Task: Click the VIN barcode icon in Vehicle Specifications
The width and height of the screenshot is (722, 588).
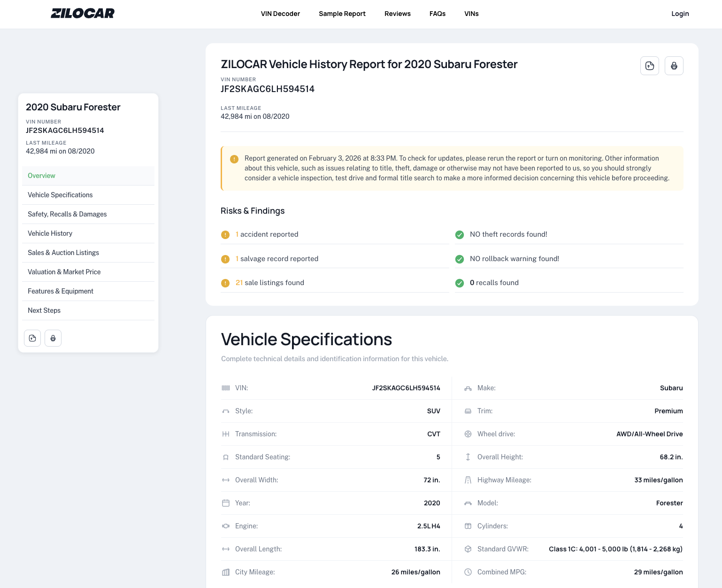Action: coord(226,388)
